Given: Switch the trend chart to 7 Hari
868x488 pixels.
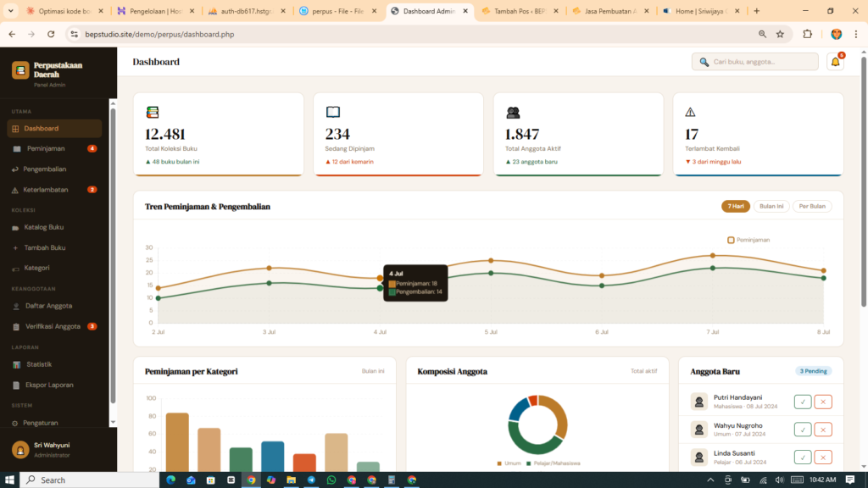Looking at the screenshot, I should (736, 206).
